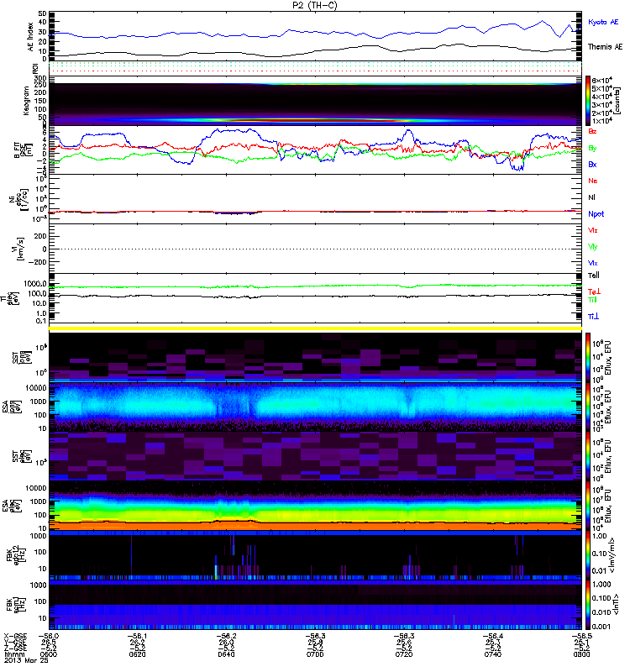Click the green Viy velocity legend label
The height and width of the screenshot is (672, 630).
pyautogui.click(x=593, y=246)
